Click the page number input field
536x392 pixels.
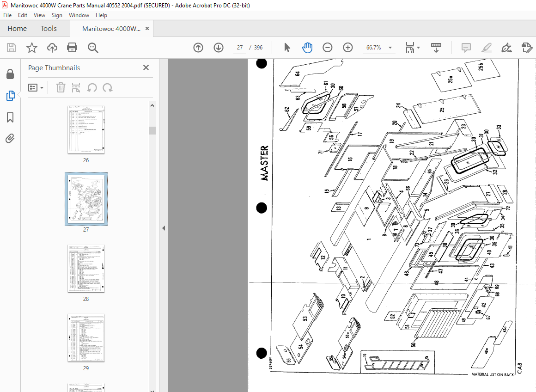click(240, 48)
